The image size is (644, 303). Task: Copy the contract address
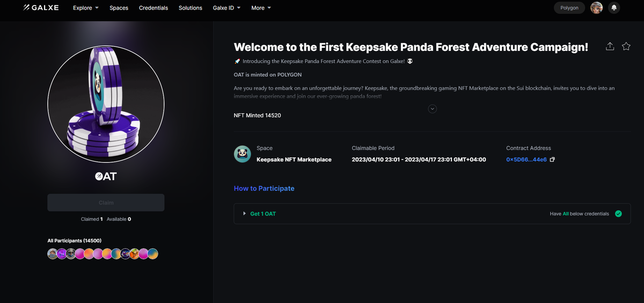coord(552,160)
